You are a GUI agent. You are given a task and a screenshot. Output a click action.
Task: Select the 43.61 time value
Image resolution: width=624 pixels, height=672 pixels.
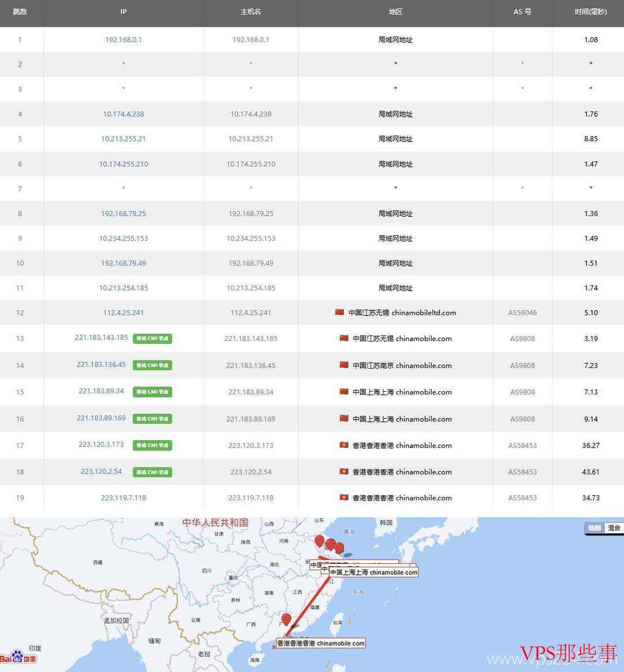coord(590,472)
